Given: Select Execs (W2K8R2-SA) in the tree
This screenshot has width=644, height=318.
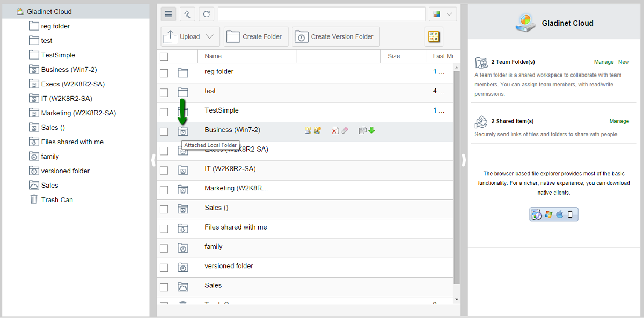Looking at the screenshot, I should tap(72, 84).
